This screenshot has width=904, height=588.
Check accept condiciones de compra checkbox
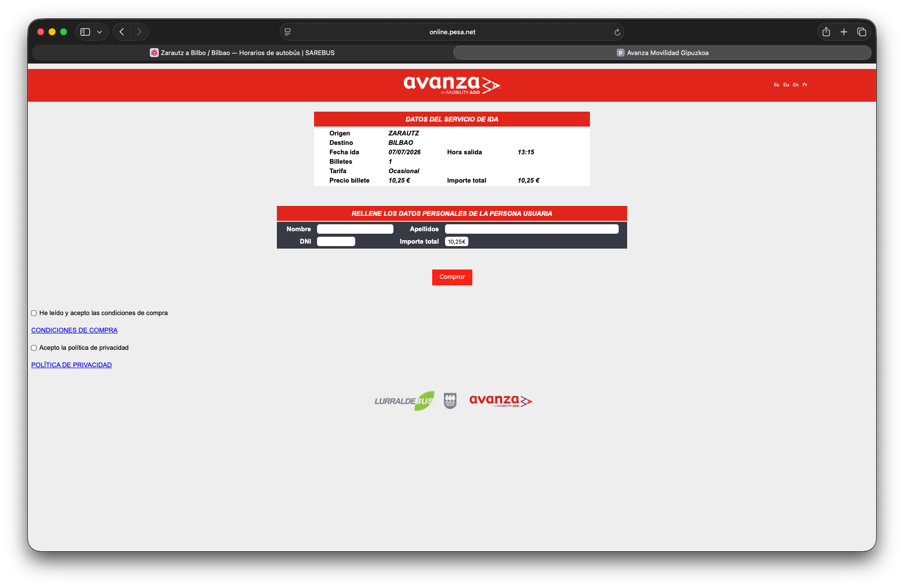click(x=34, y=313)
